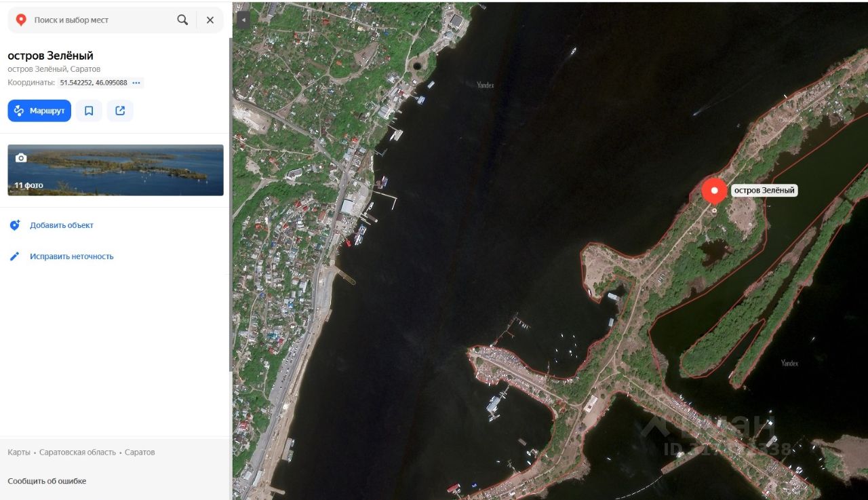This screenshot has height=500, width=868.
Task: Open the Карты breadcrumb link
Action: pyautogui.click(x=19, y=452)
